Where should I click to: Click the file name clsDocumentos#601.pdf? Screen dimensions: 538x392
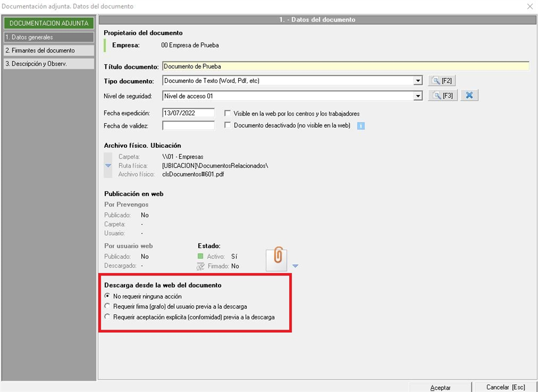click(193, 174)
